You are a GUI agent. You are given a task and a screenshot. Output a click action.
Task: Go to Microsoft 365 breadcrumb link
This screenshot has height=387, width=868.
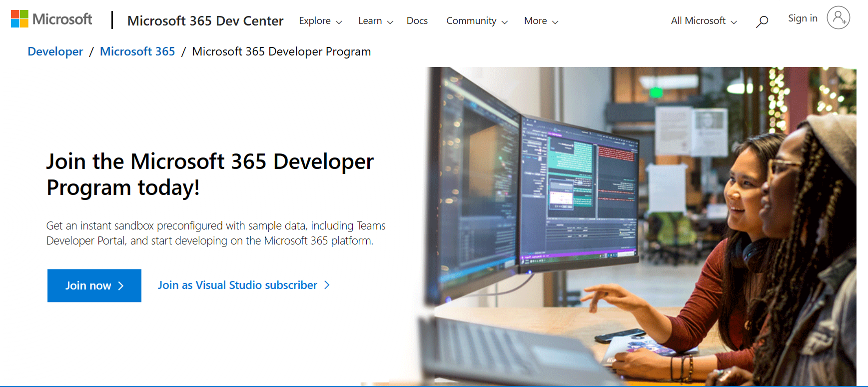tap(137, 51)
